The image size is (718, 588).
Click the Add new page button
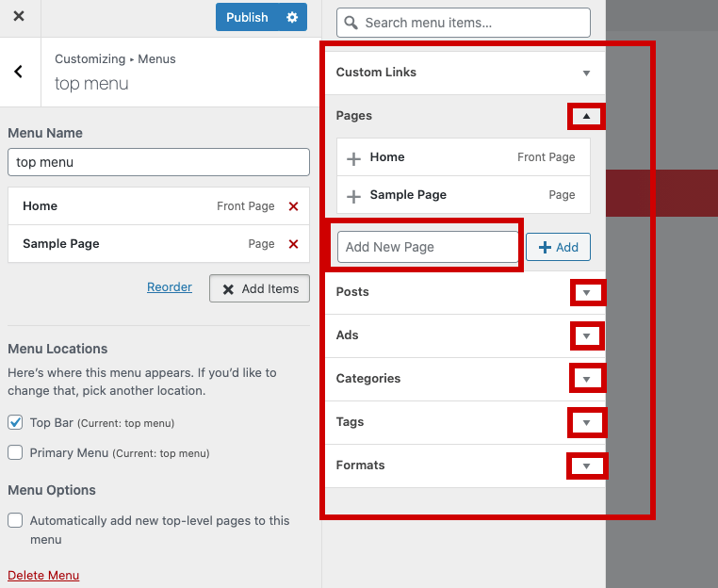558,247
